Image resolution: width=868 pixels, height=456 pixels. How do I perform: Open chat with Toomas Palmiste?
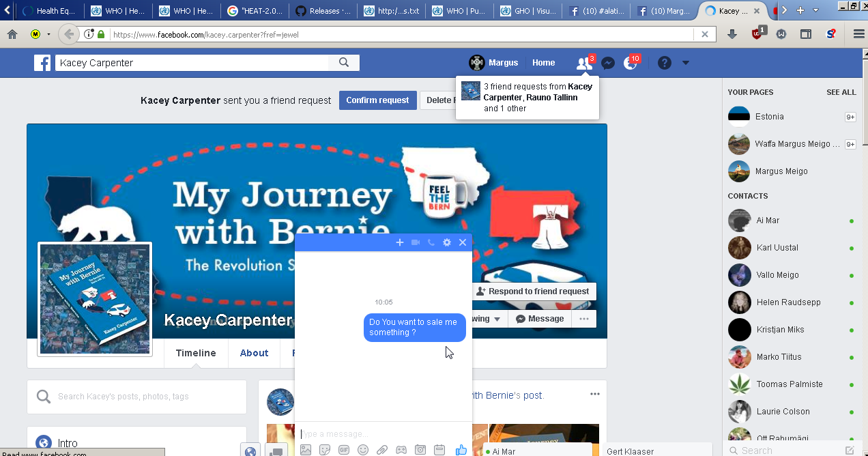(x=792, y=384)
